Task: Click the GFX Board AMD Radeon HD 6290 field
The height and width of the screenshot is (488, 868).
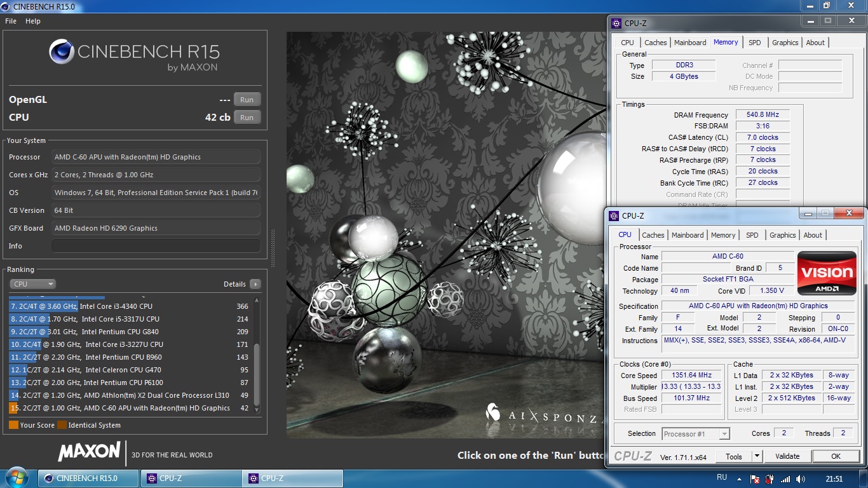Action: click(156, 228)
